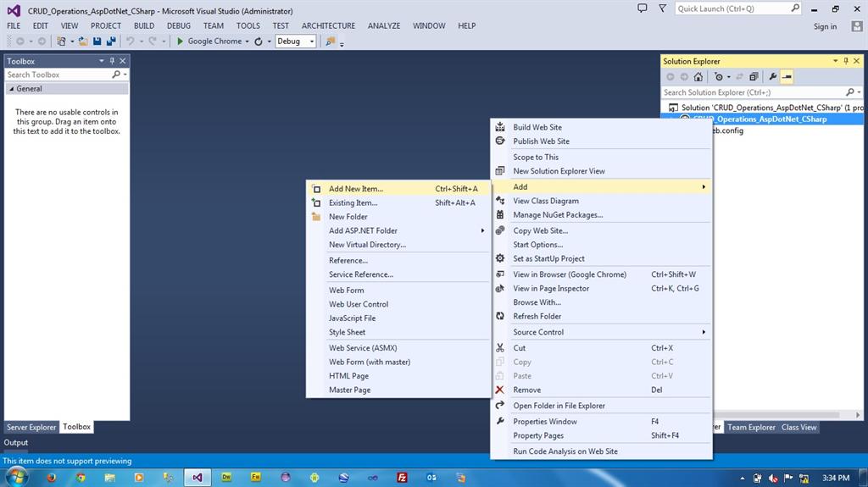Image resolution: width=868 pixels, height=487 pixels.
Task: Open the dropdown arrow beside the New Project icon
Action: (x=72, y=42)
